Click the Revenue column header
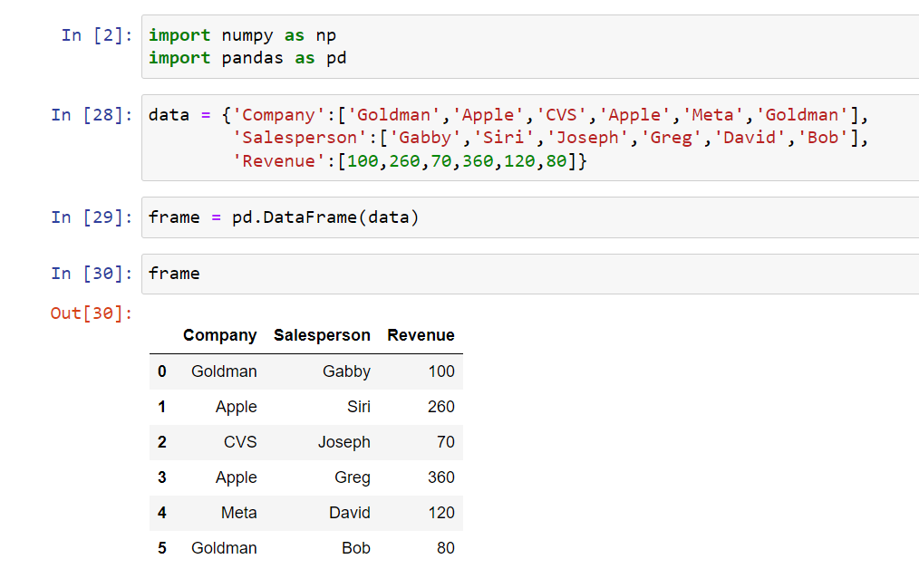The height and width of the screenshot is (588, 919). pyautogui.click(x=421, y=335)
